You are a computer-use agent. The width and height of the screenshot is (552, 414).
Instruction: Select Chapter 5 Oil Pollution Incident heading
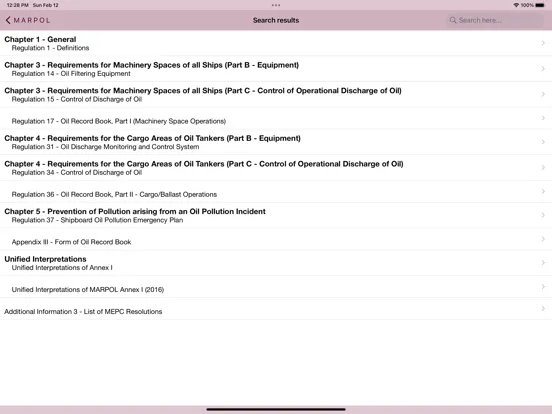click(x=135, y=212)
